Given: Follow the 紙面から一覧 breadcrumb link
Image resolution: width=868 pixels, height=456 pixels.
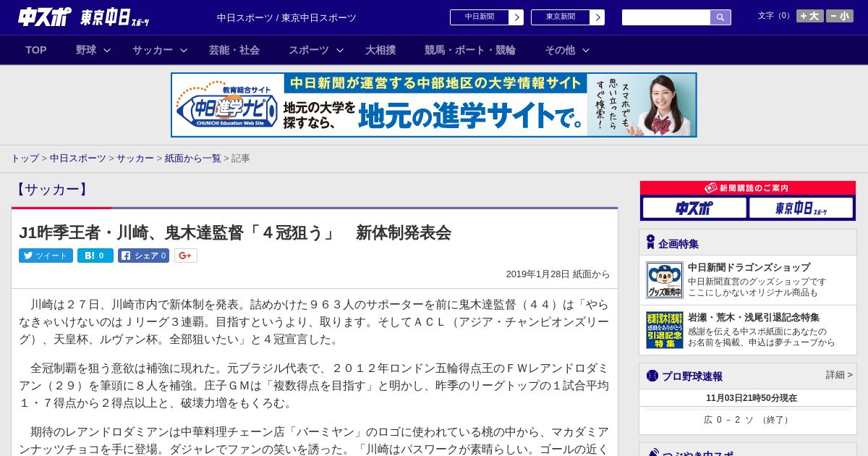Looking at the screenshot, I should (x=193, y=158).
